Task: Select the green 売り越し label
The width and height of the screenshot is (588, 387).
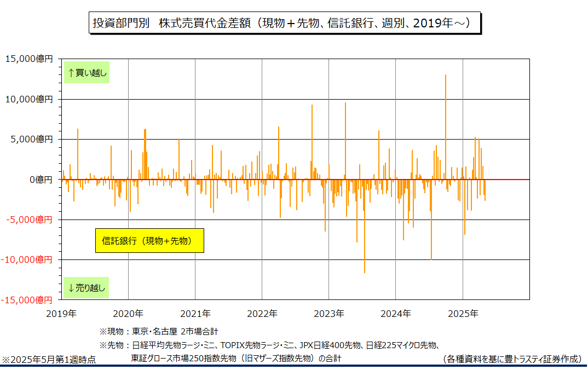Action: coord(87,287)
